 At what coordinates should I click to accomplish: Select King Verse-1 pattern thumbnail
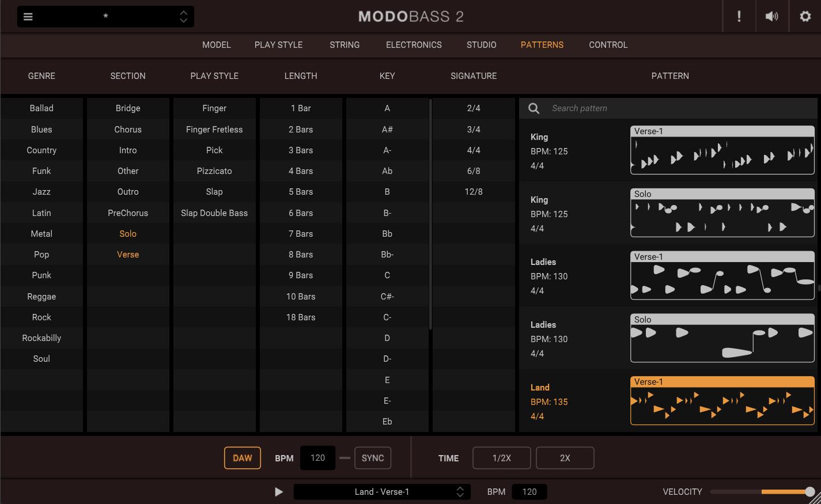(722, 150)
